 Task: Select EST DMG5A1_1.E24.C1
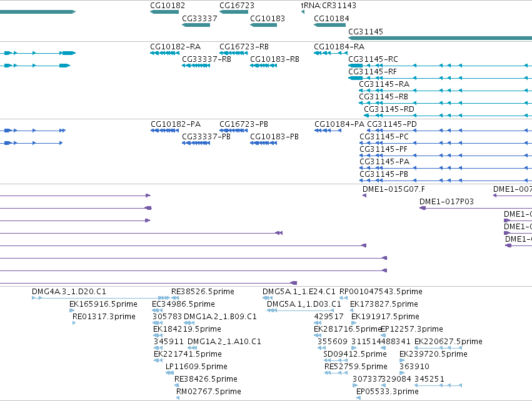tap(299, 292)
